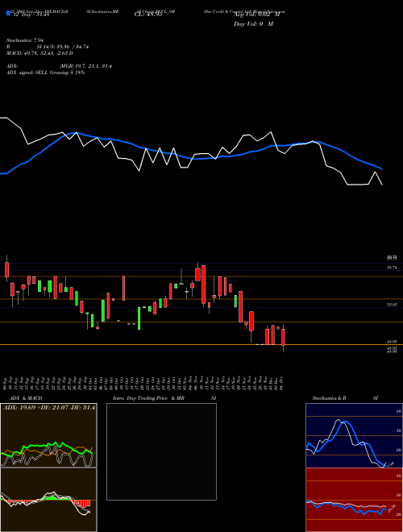Viewport: 403px width, 532px height.
Task: Open the red RSI thumbnail chart
Action: tap(354, 500)
